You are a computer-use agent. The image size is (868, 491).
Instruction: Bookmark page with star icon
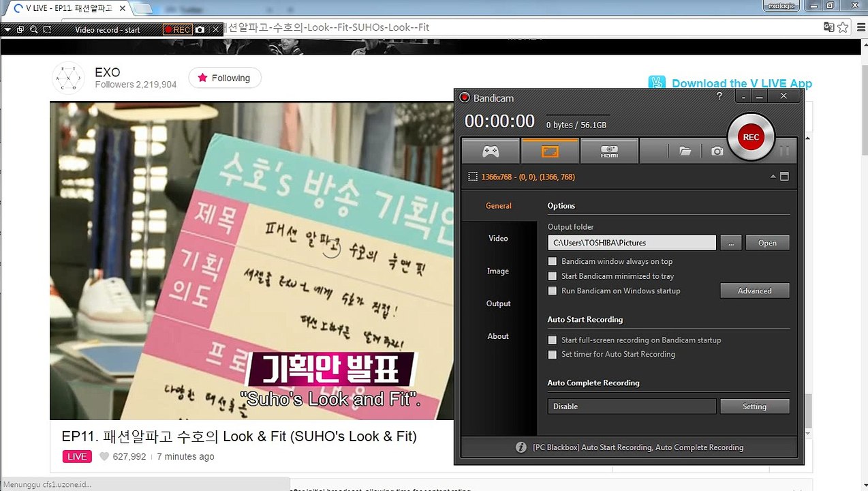pyautogui.click(x=843, y=27)
